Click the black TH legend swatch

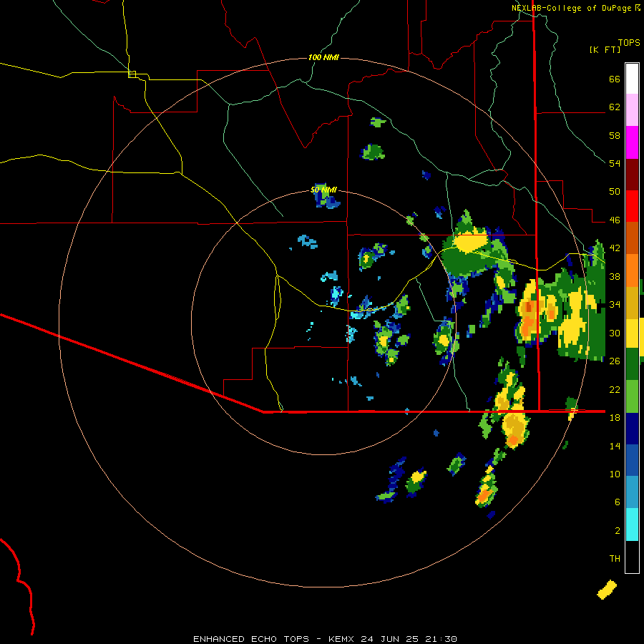tap(632, 557)
